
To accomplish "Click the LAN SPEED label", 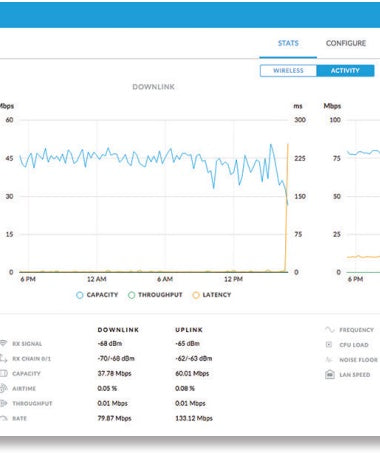I will tap(355, 375).
